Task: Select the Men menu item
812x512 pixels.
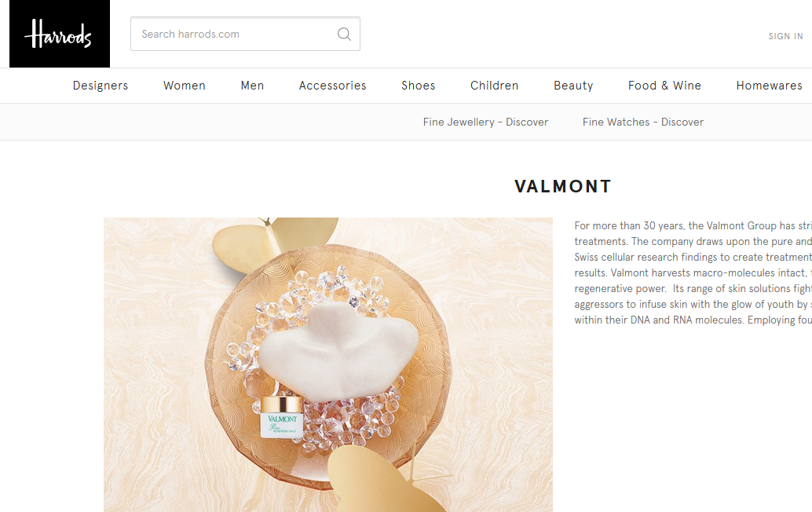Action: pos(252,86)
